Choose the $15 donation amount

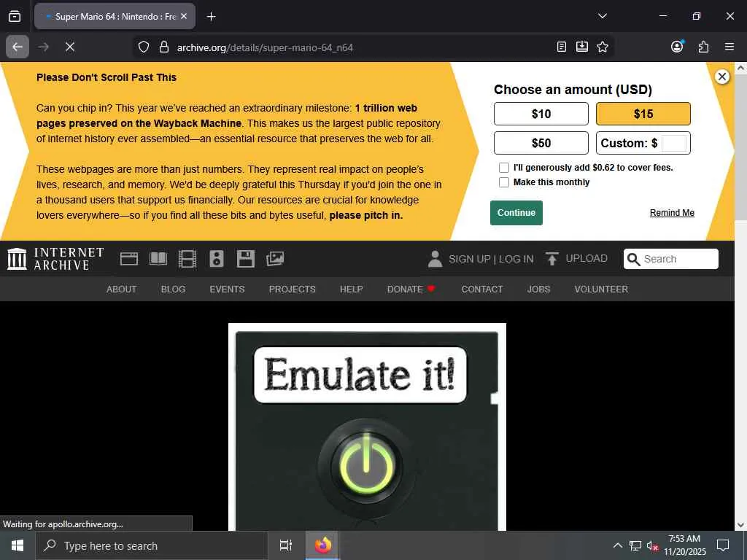(x=643, y=114)
